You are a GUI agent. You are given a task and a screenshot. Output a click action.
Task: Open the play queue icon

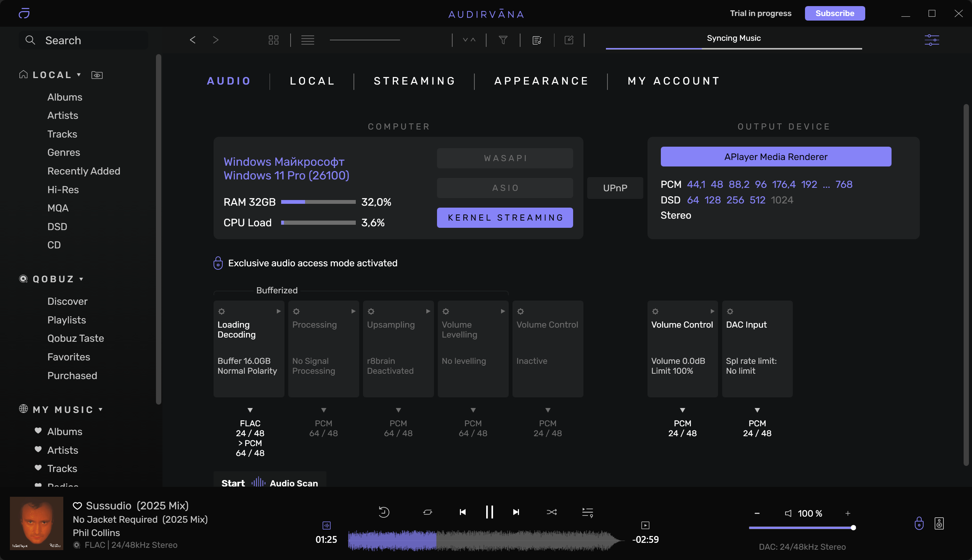(x=588, y=512)
